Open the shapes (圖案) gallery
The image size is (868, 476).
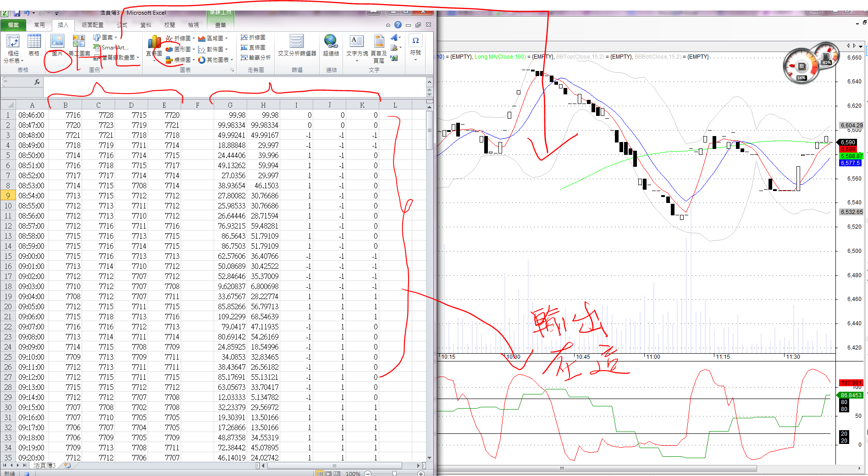tap(105, 37)
